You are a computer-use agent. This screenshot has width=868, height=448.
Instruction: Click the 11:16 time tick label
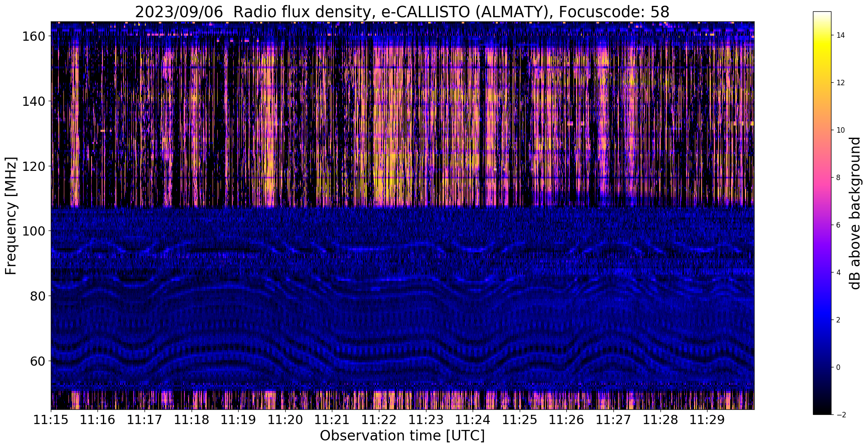tap(98, 420)
